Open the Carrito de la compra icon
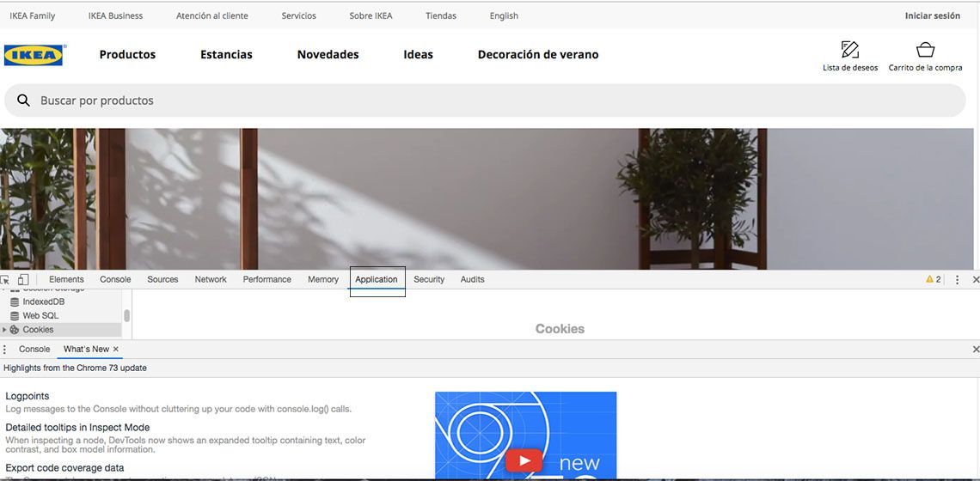This screenshot has width=980, height=481. (925, 49)
